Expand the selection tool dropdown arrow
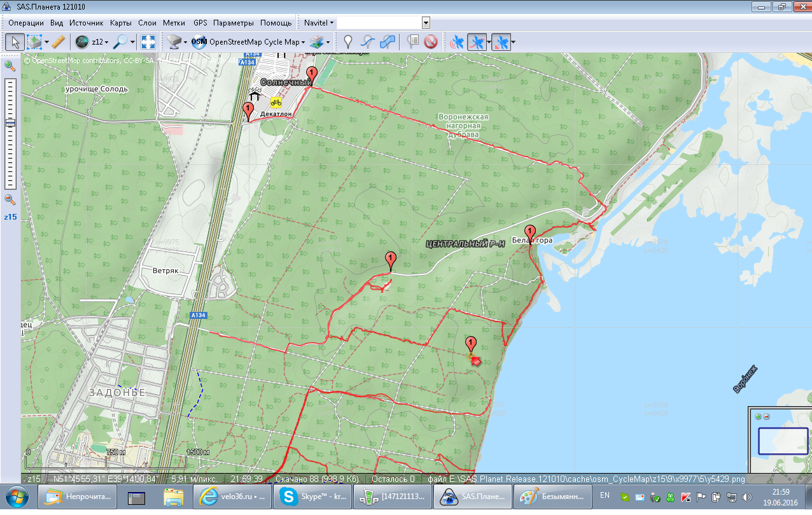This screenshot has width=812, height=515. pos(46,42)
